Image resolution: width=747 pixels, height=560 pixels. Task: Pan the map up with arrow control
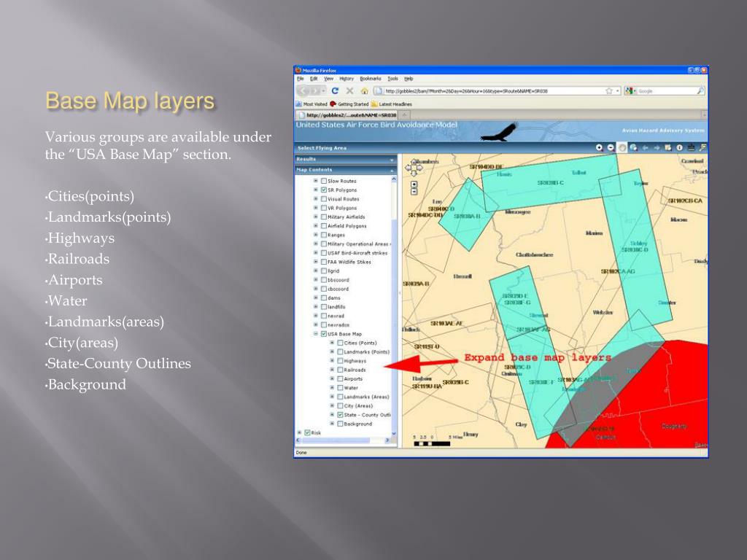[414, 162]
